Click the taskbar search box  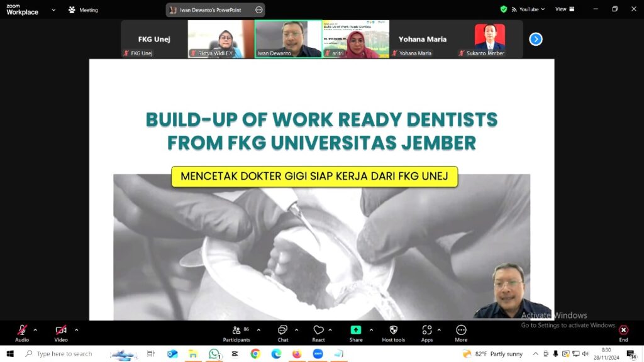tap(64, 354)
